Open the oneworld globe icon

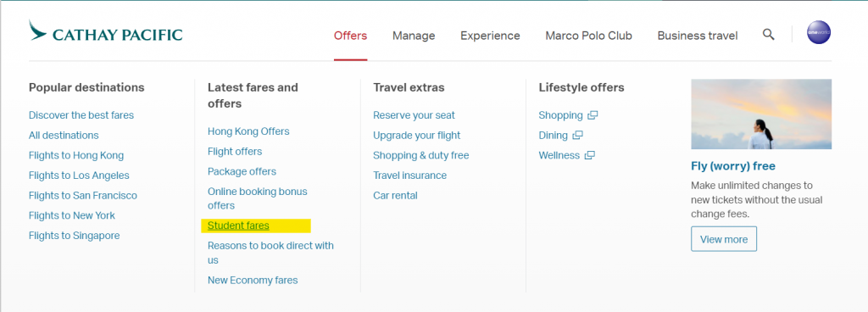[819, 32]
